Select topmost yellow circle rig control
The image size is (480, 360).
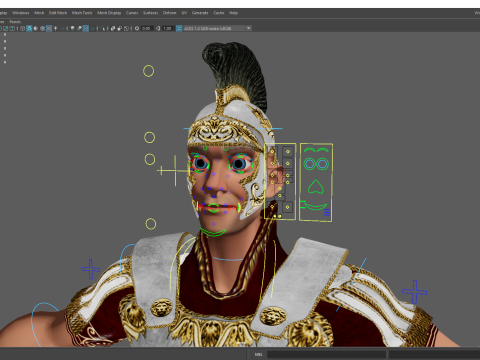[x=148, y=71]
